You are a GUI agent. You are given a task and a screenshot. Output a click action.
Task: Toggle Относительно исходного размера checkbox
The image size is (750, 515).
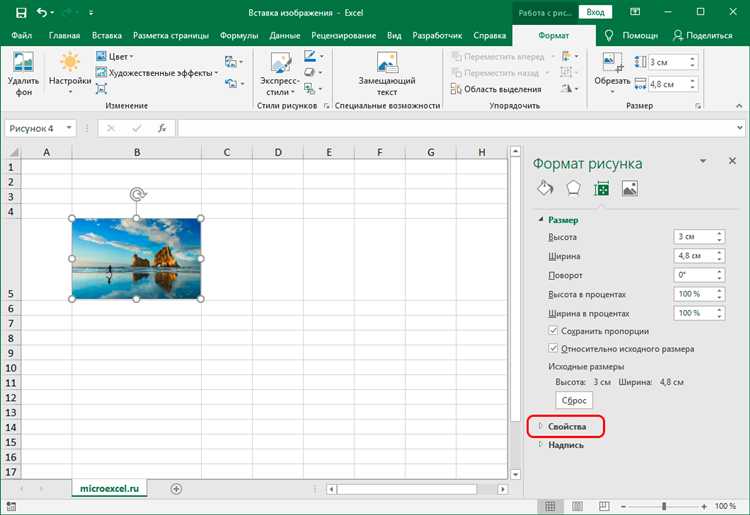(553, 349)
